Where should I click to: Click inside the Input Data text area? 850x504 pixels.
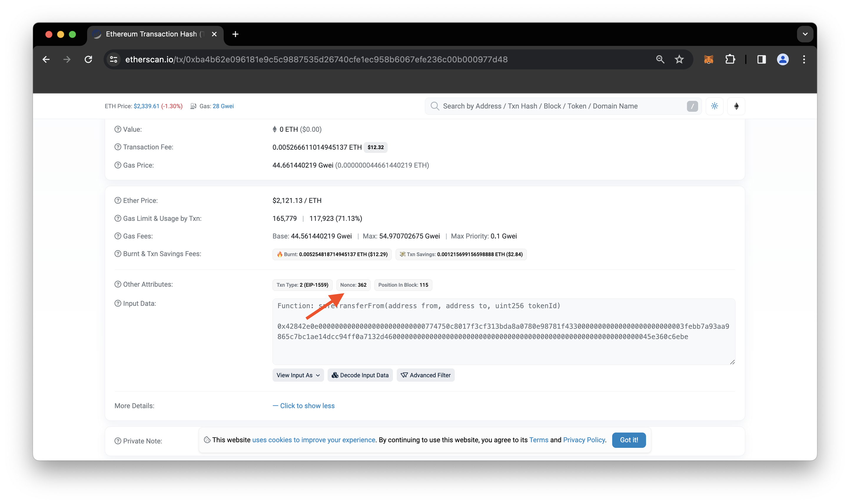(x=504, y=331)
